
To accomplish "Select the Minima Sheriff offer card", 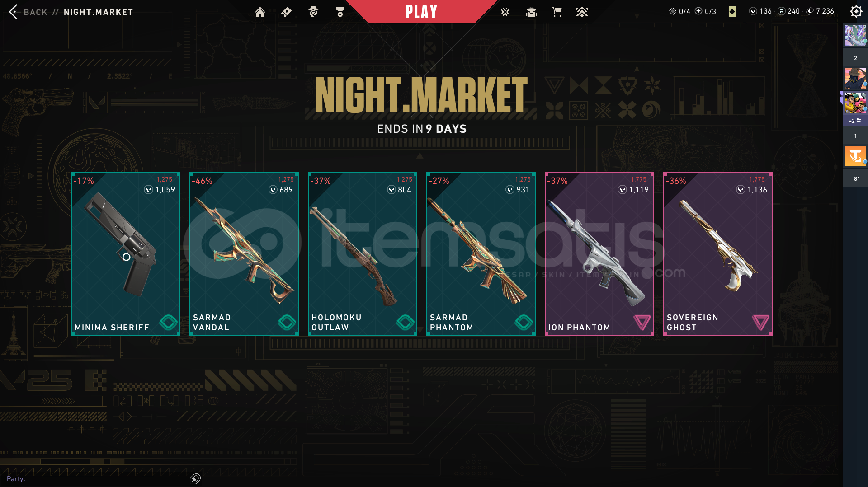I will point(126,254).
